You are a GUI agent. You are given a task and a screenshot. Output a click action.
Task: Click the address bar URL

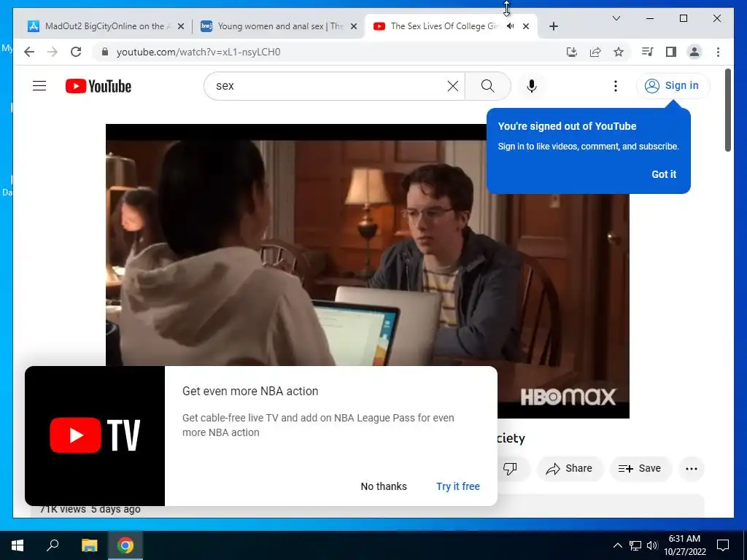(198, 52)
